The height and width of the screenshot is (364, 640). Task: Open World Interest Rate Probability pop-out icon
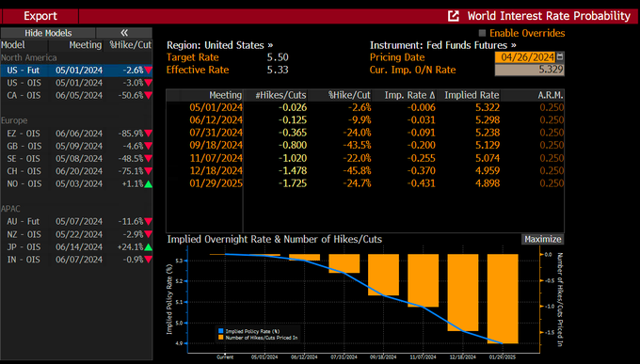pos(454,16)
